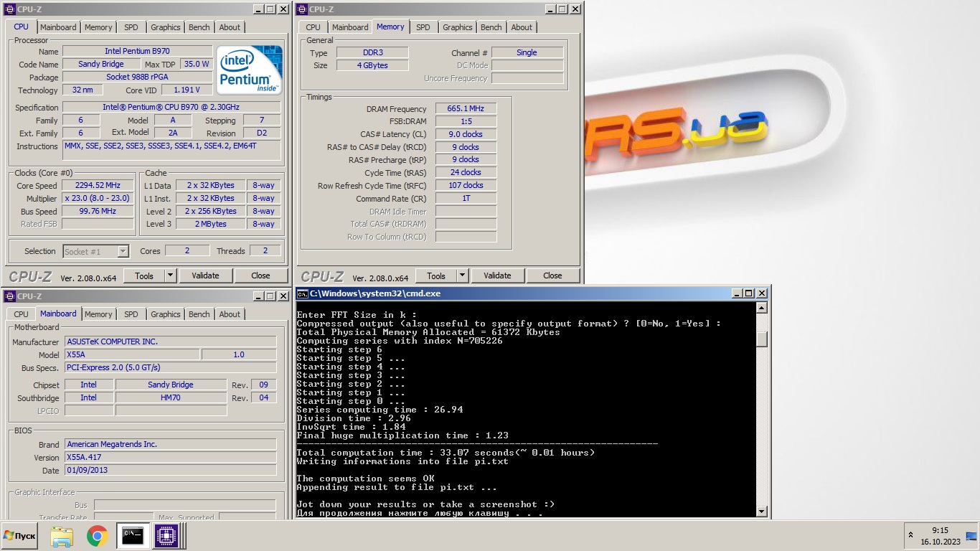Click the x 23.0 multiplier value

pyautogui.click(x=98, y=198)
